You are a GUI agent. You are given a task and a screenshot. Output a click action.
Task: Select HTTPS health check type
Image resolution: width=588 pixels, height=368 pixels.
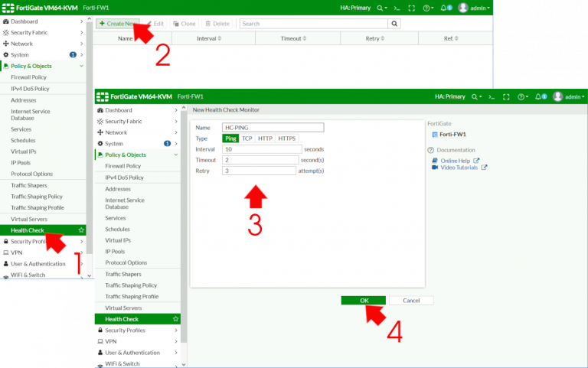287,138
